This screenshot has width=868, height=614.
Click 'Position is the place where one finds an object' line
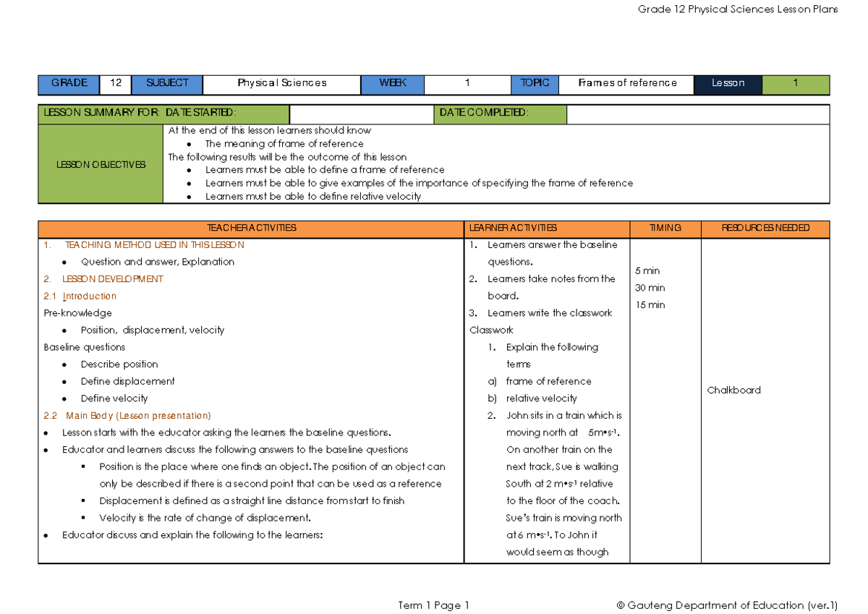click(x=273, y=467)
